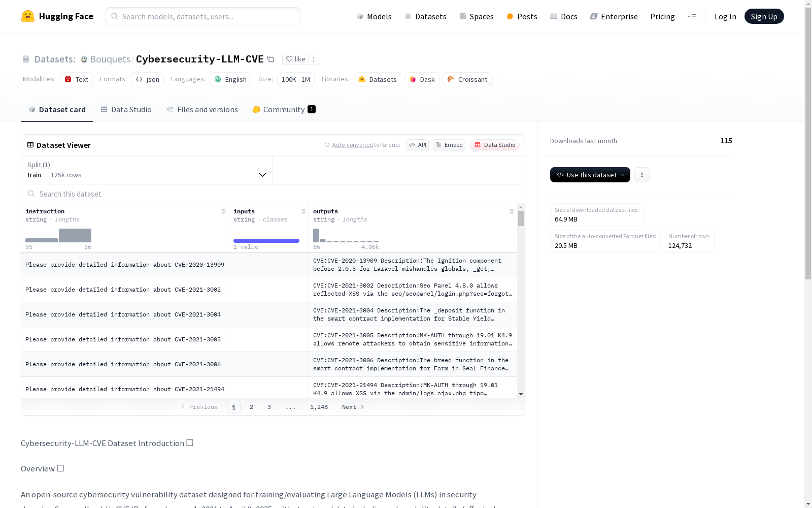Switch to the Data Studio tab

coord(126,110)
